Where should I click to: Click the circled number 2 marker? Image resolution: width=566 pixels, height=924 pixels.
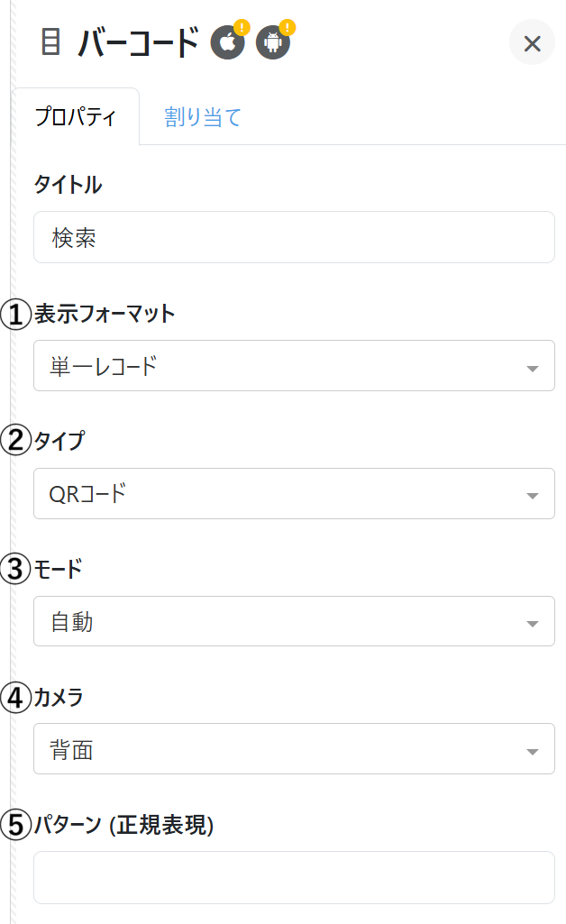tap(16, 442)
